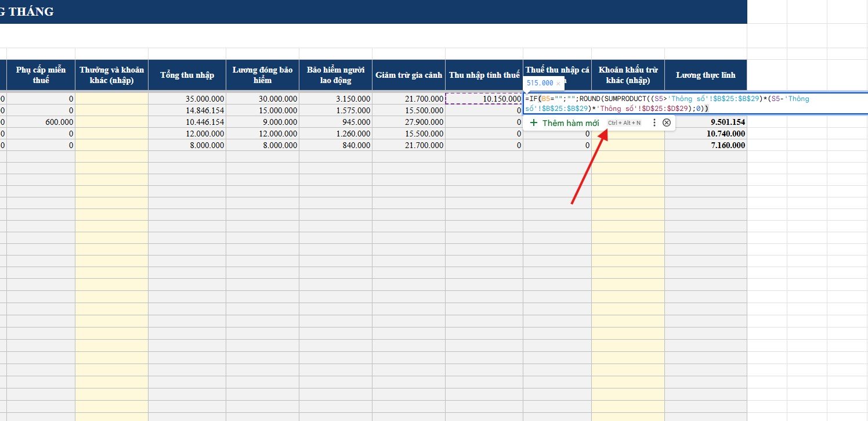The width and height of the screenshot is (868, 421).
Task: Click the 'Phụ cấp miễn thuế' header cell
Action: (x=41, y=75)
